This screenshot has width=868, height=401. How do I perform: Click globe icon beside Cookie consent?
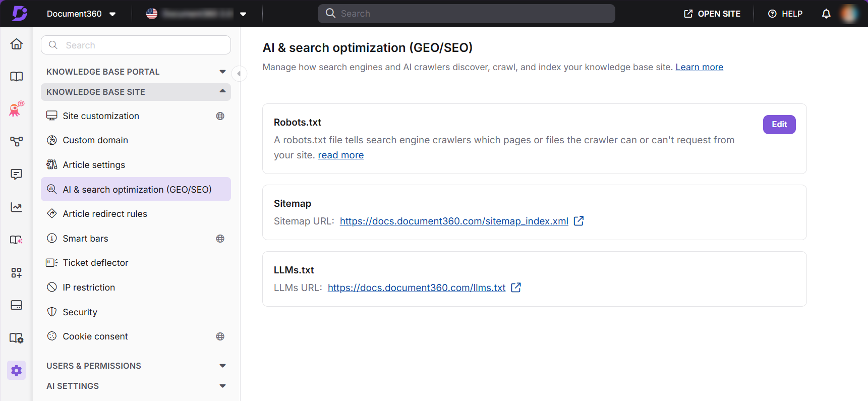coord(220,336)
